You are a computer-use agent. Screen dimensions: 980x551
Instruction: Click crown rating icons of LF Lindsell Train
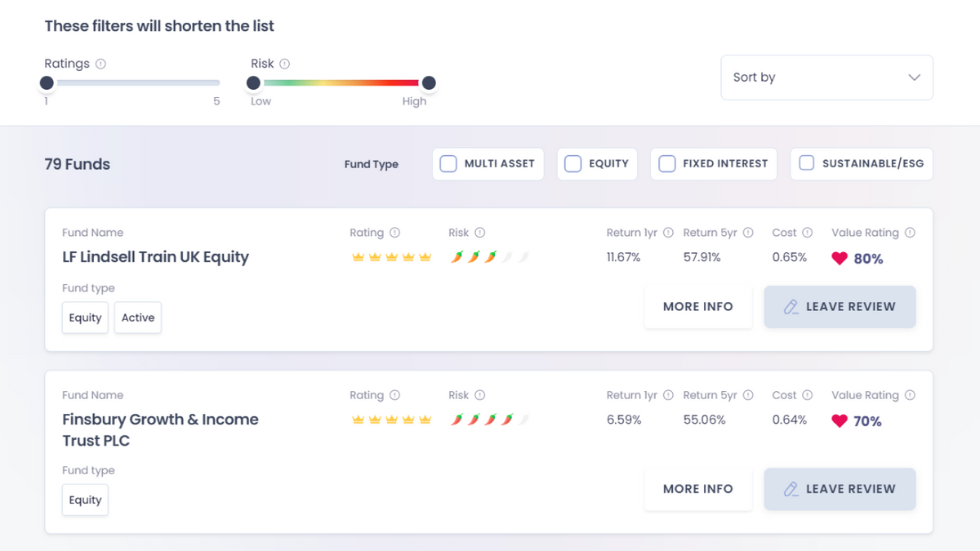[391, 257]
